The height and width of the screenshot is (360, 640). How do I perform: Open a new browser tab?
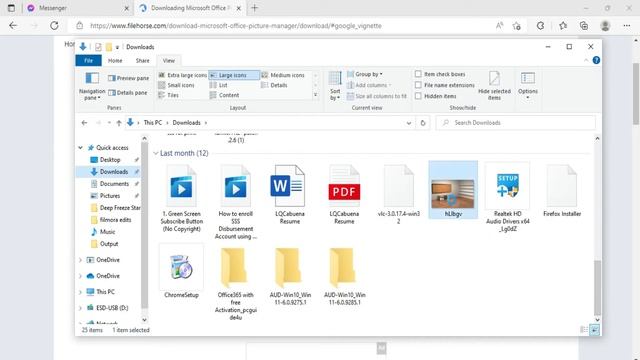(x=255, y=8)
